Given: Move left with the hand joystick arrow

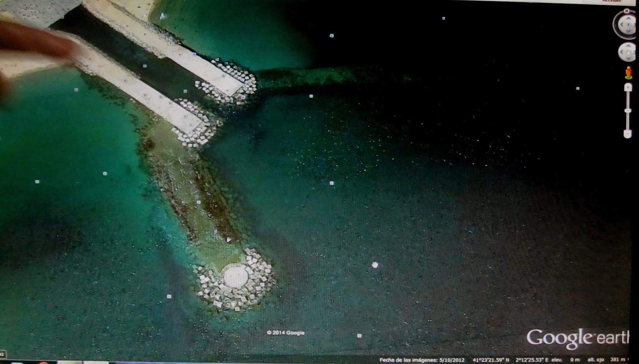Looking at the screenshot, I should 621,52.
